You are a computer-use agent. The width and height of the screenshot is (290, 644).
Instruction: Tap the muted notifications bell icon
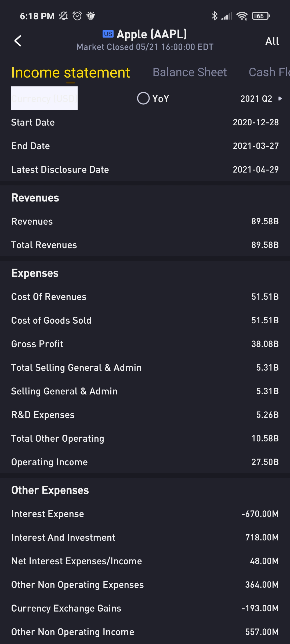[x=64, y=16]
